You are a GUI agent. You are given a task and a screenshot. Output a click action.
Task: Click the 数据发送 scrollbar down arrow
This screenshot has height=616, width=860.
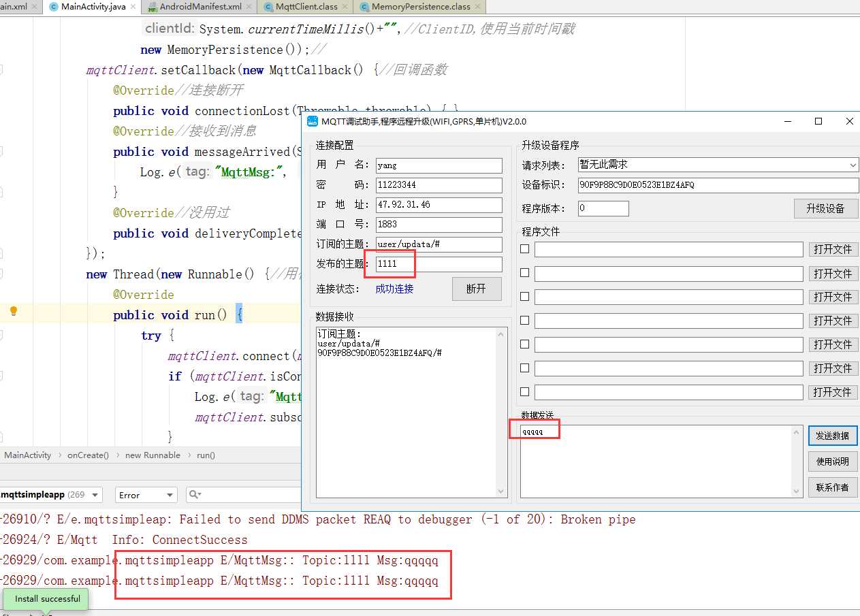(797, 491)
